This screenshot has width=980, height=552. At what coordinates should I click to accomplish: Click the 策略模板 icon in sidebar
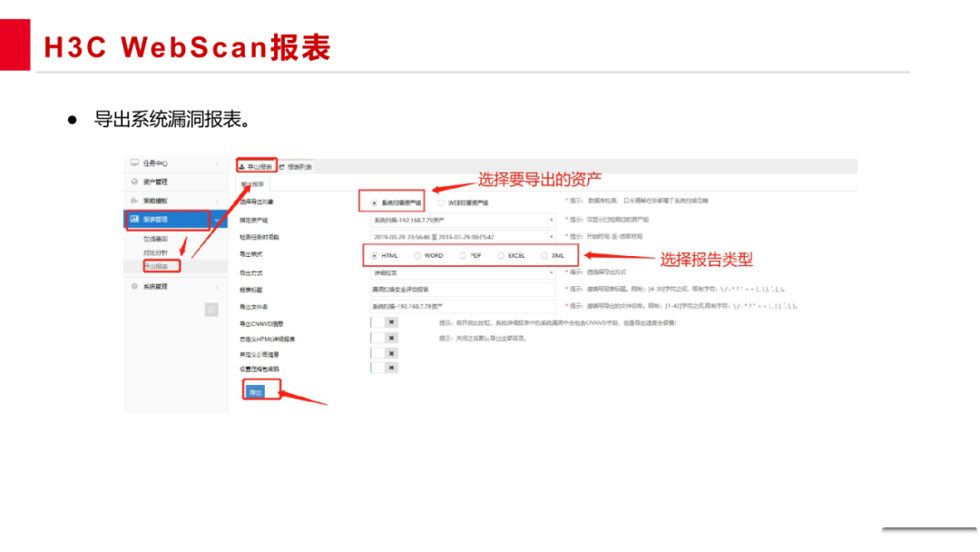coord(134,200)
